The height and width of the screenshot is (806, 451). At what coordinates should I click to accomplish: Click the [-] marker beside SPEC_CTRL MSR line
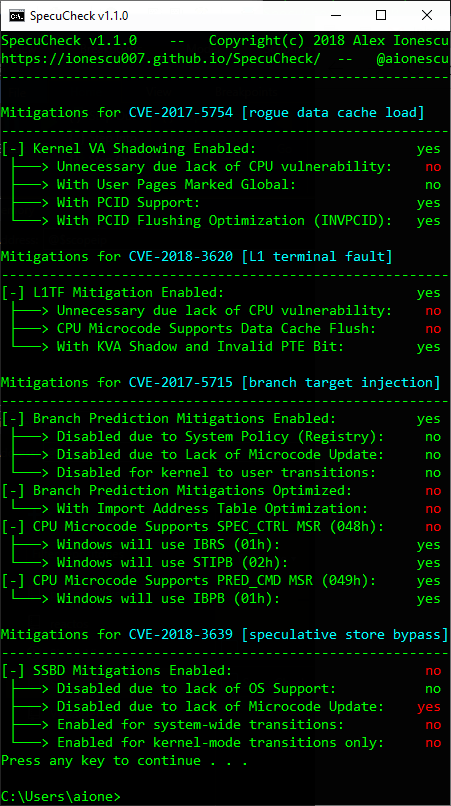(x=13, y=526)
